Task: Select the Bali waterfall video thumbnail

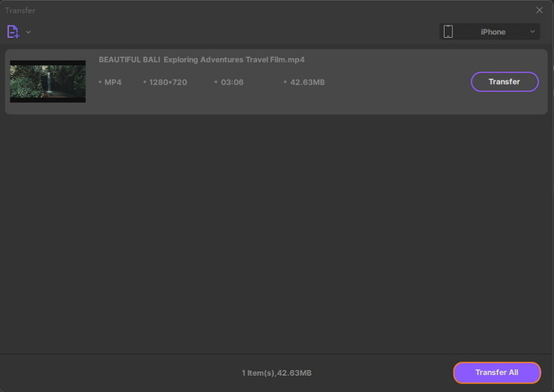Action: click(x=48, y=82)
